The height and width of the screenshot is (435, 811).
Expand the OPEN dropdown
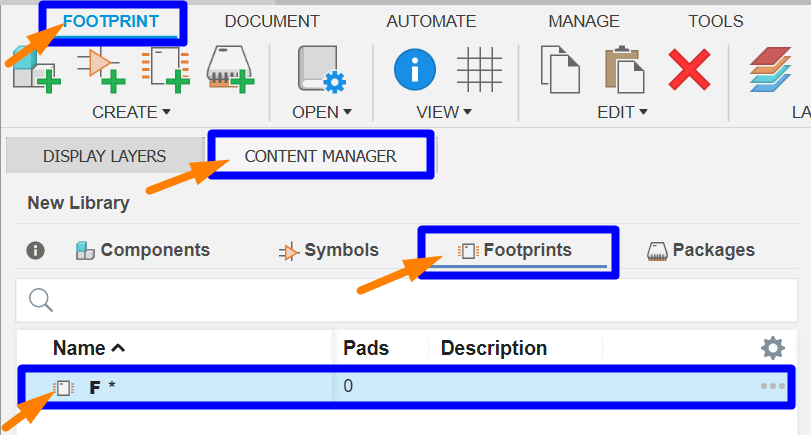pyautogui.click(x=321, y=112)
